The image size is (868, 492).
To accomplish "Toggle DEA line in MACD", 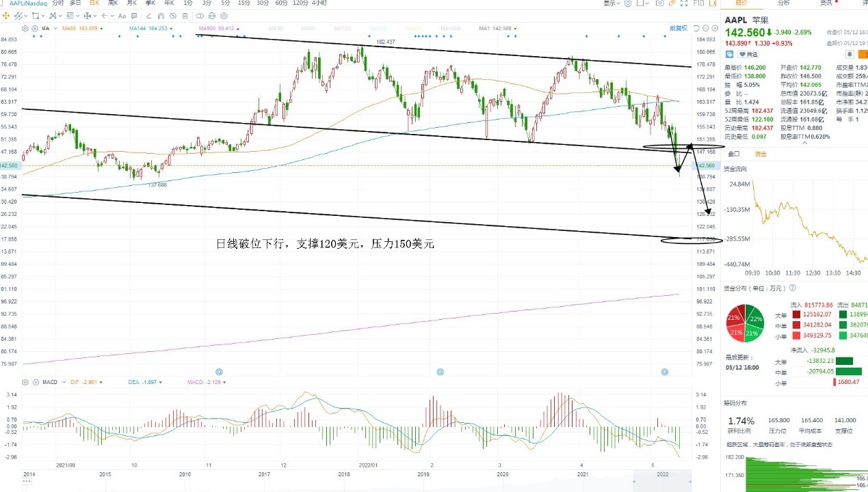I will coord(145,382).
